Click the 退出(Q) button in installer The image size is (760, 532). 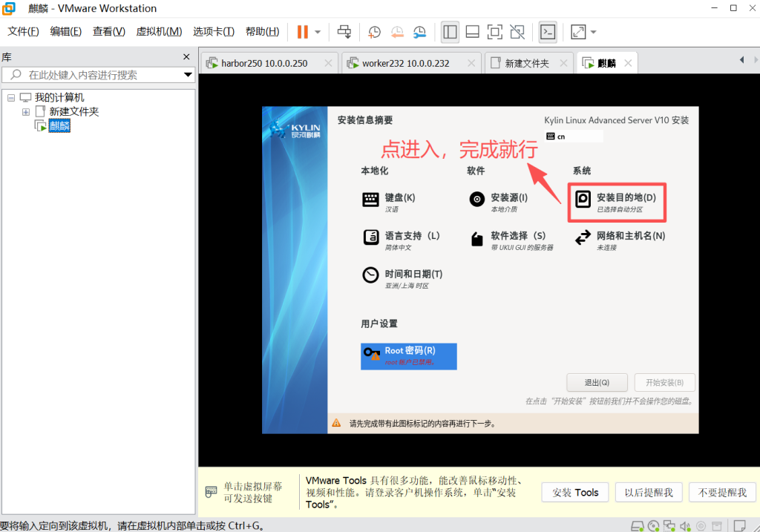[596, 383]
